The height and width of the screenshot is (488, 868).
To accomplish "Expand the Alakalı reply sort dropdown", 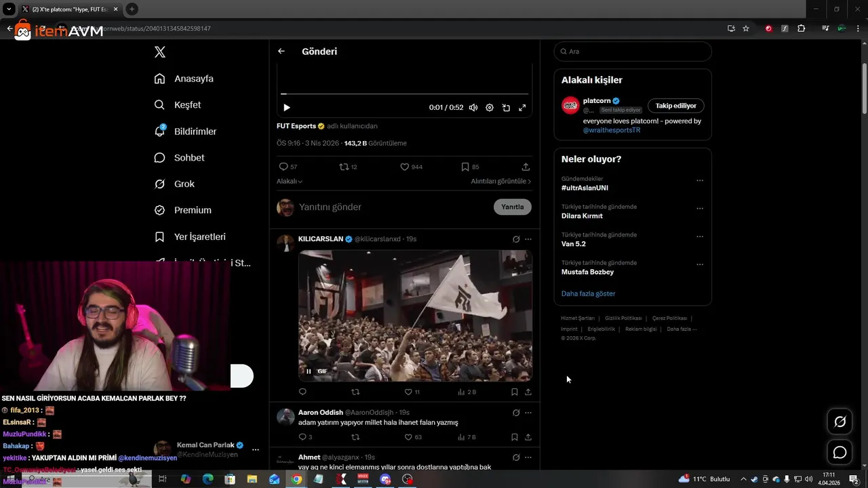I will [x=290, y=182].
